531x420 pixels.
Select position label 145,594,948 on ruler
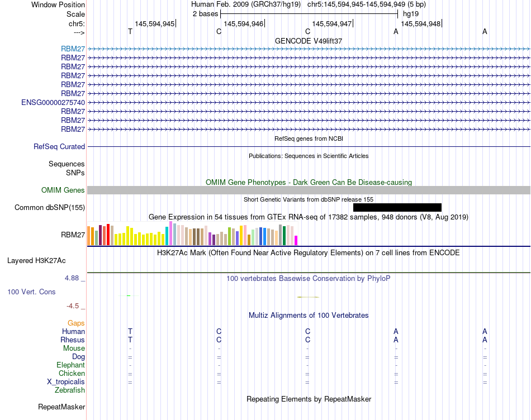pos(420,23)
